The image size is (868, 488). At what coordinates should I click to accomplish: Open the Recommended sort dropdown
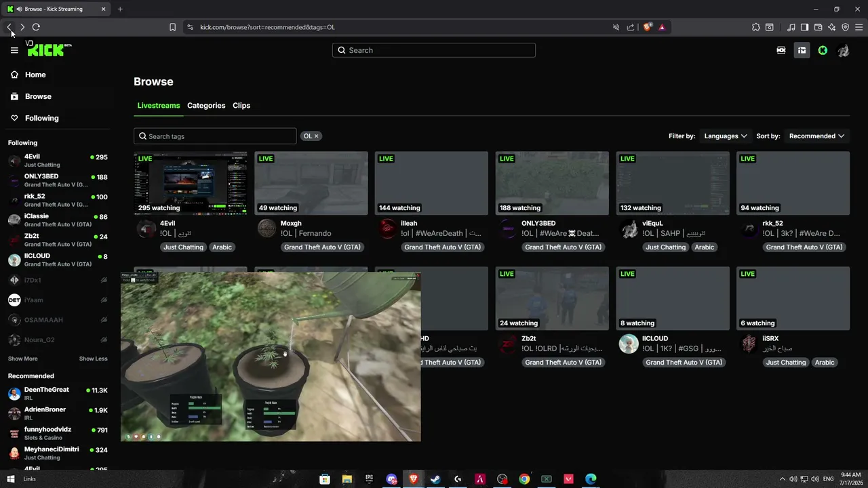pyautogui.click(x=816, y=136)
